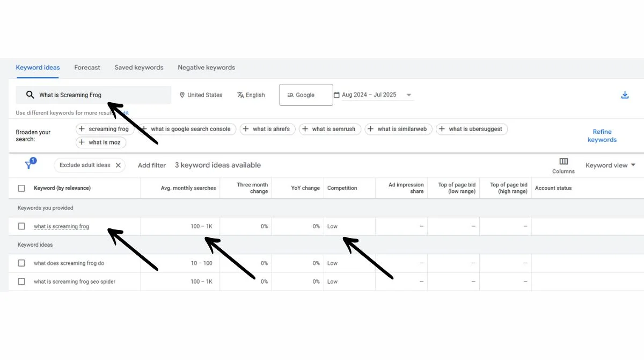Add 'what is ahrefs' suggestion

click(x=267, y=129)
